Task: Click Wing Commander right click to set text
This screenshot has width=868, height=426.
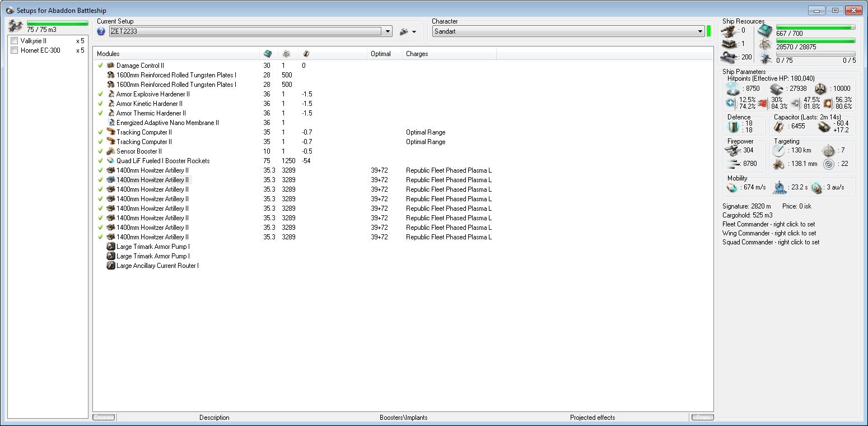Action: pyautogui.click(x=769, y=233)
